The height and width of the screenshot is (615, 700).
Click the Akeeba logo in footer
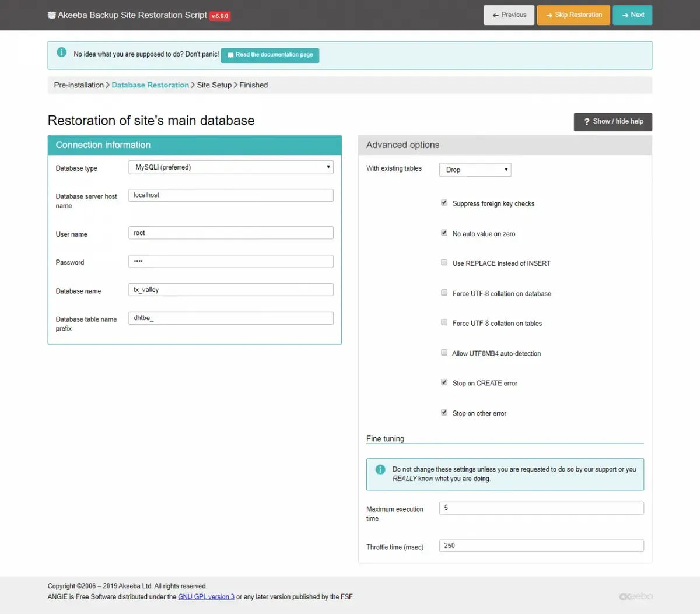click(636, 596)
